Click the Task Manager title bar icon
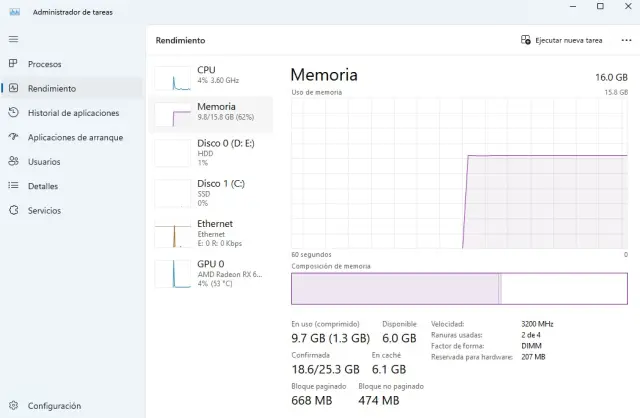 point(13,11)
